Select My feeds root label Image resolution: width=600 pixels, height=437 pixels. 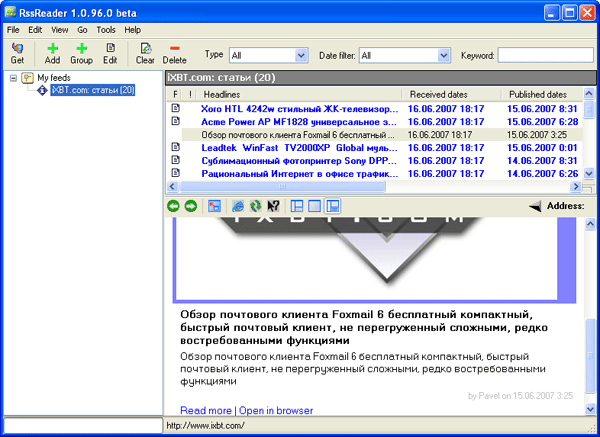[54, 78]
